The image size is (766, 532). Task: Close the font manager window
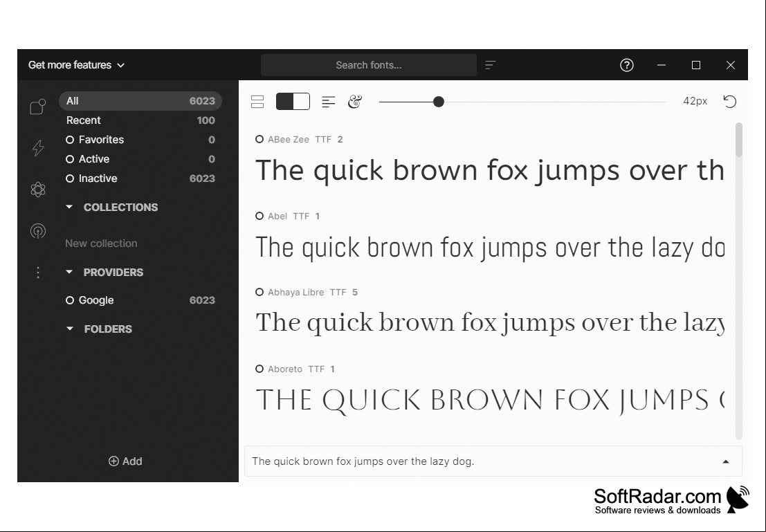point(731,65)
